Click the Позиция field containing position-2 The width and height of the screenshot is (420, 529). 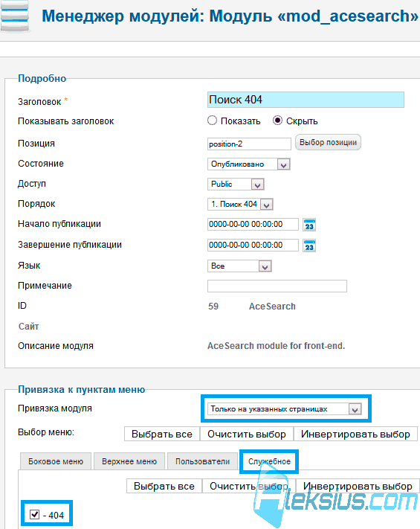249,144
